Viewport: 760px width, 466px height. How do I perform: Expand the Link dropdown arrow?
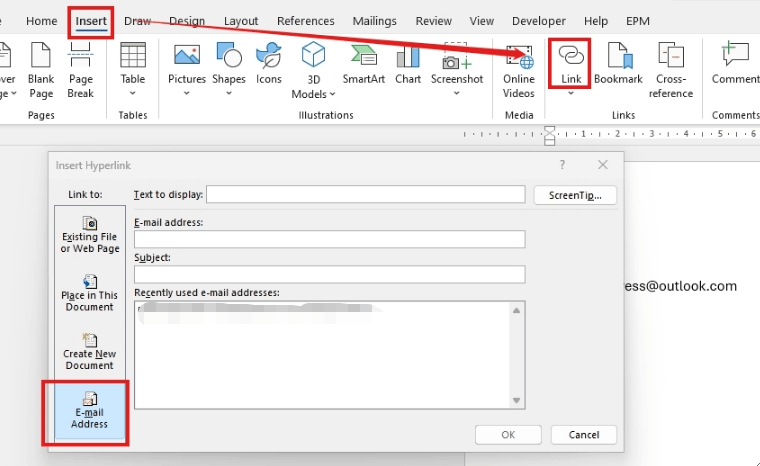click(570, 93)
